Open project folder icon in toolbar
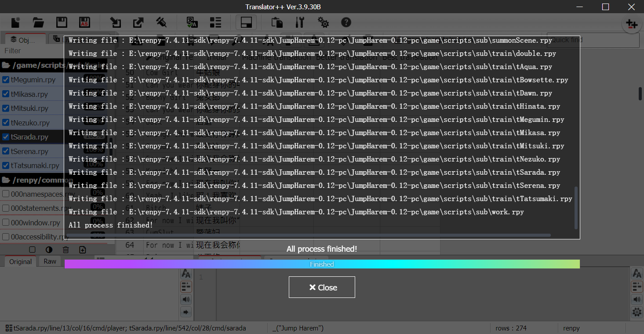644x334 pixels. pos(39,22)
